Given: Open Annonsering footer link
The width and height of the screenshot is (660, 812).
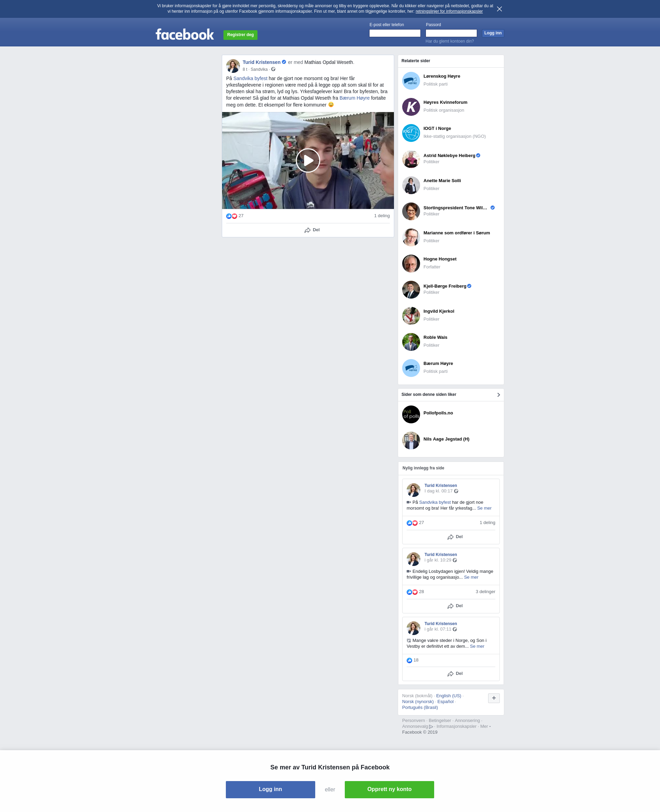Looking at the screenshot, I should point(467,721).
